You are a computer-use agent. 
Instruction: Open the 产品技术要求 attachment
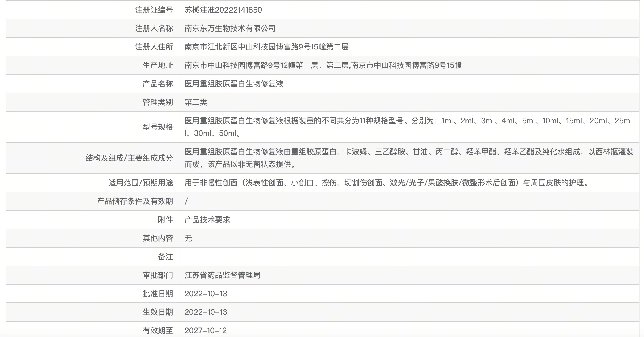[x=207, y=220]
